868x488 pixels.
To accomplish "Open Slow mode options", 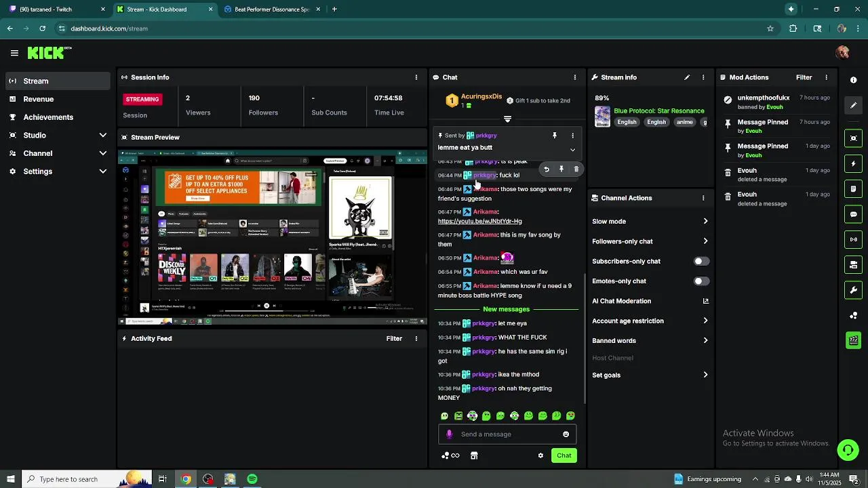I will tap(650, 222).
